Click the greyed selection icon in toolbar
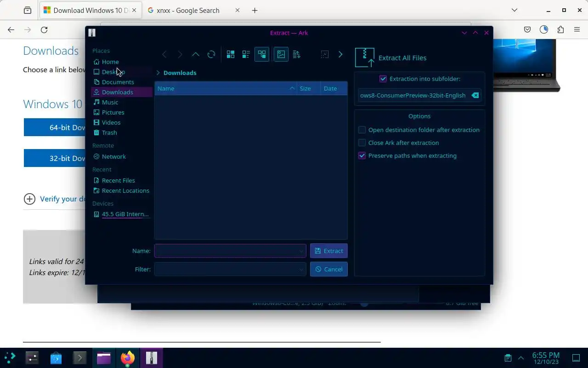This screenshot has width=588, height=368. 324,54
